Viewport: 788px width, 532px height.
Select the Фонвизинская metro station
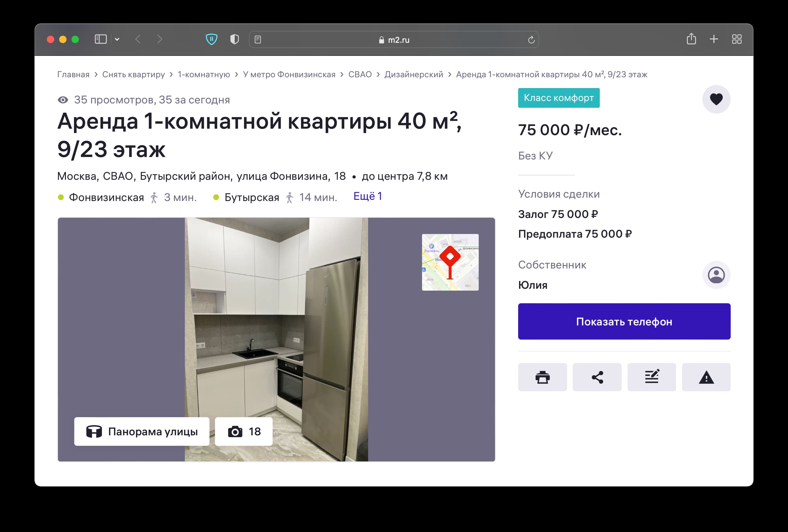(107, 197)
